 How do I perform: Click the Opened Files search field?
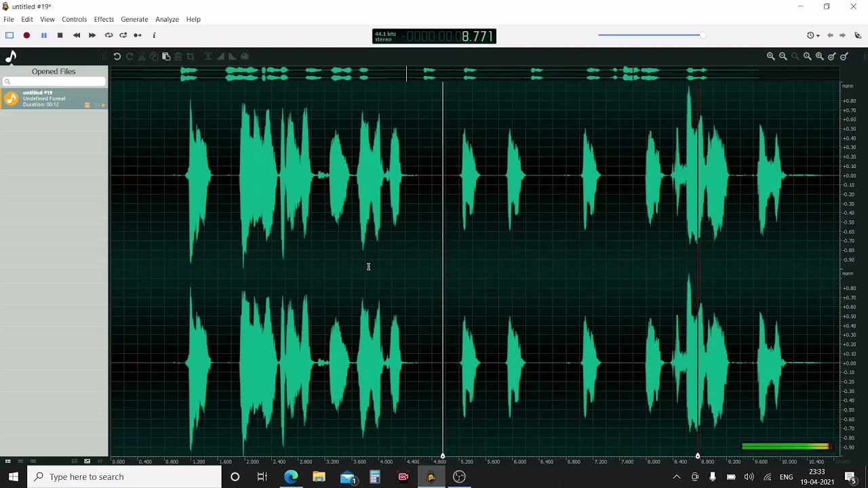tap(54, 82)
